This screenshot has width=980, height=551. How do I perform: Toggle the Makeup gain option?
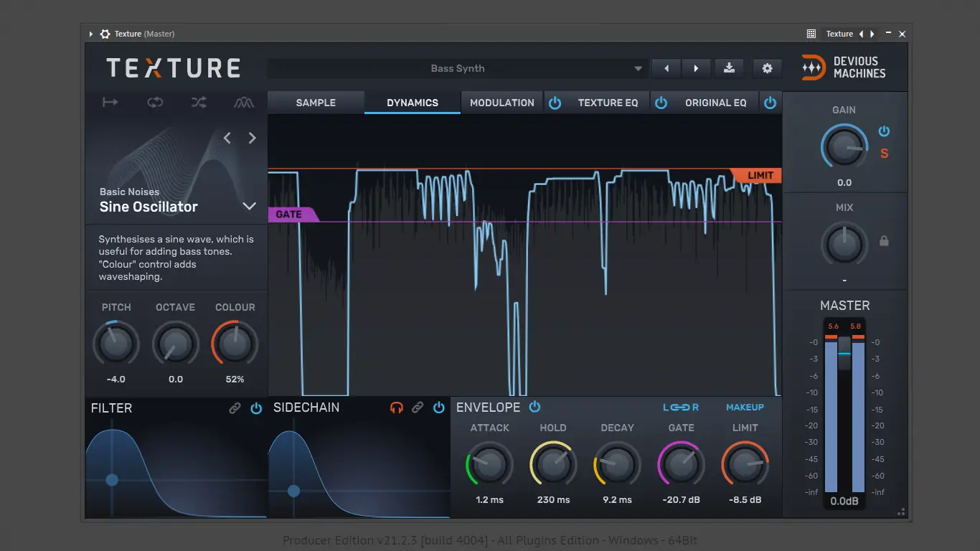(x=745, y=408)
